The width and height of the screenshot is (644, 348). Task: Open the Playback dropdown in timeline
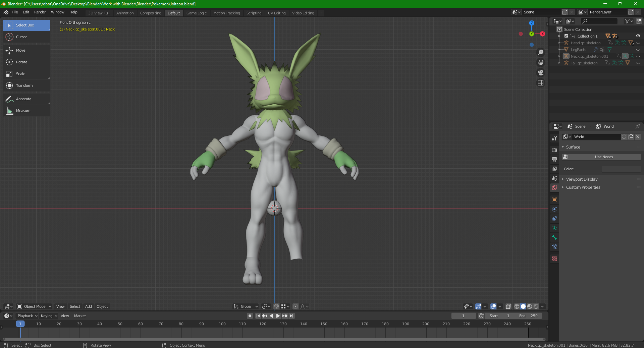point(27,316)
